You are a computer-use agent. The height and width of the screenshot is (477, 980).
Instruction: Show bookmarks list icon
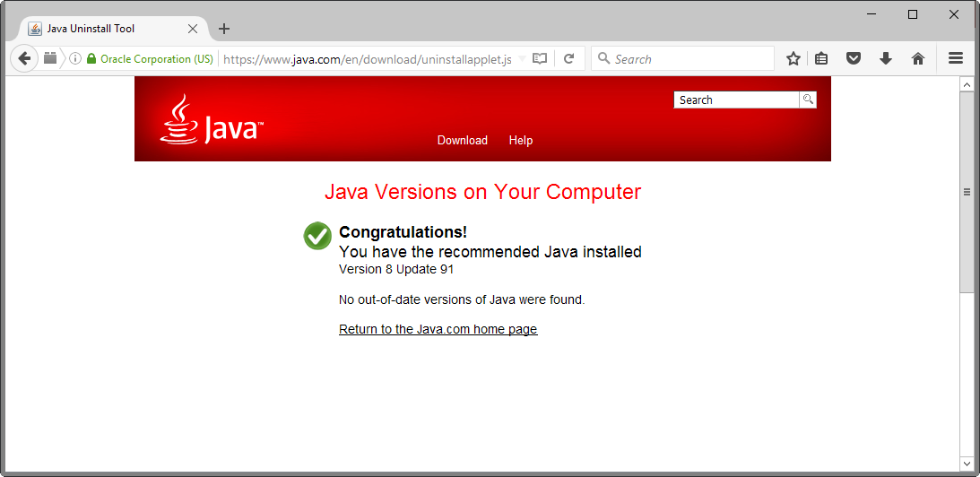pyautogui.click(x=821, y=59)
